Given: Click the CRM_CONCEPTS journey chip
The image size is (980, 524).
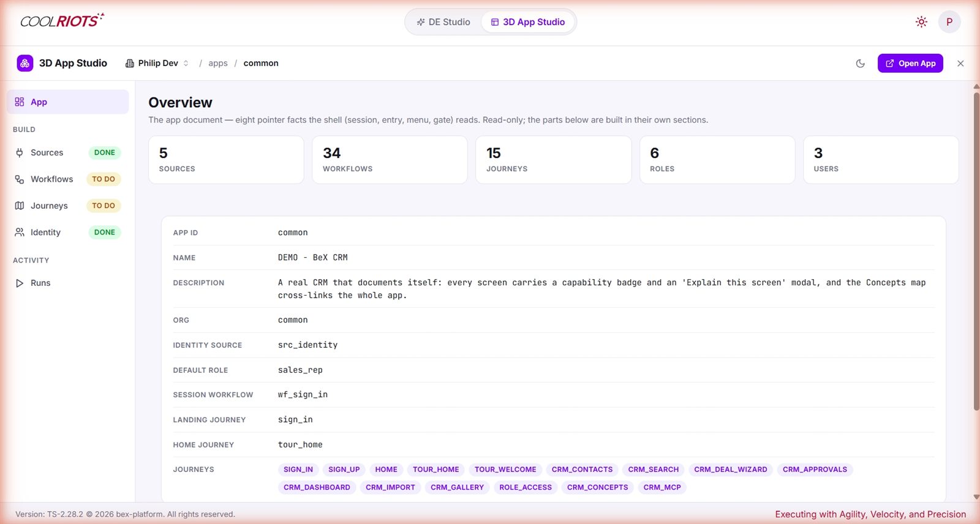Looking at the screenshot, I should click(x=598, y=487).
